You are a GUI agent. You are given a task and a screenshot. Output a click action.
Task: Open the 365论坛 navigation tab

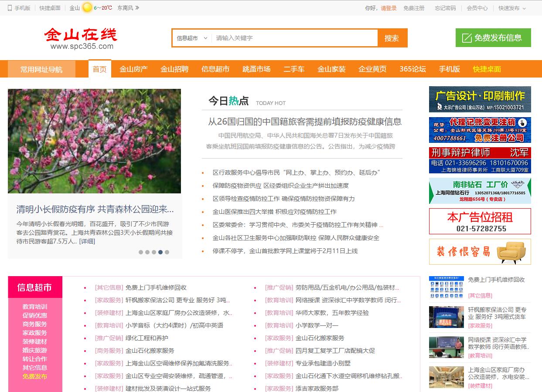[412, 69]
